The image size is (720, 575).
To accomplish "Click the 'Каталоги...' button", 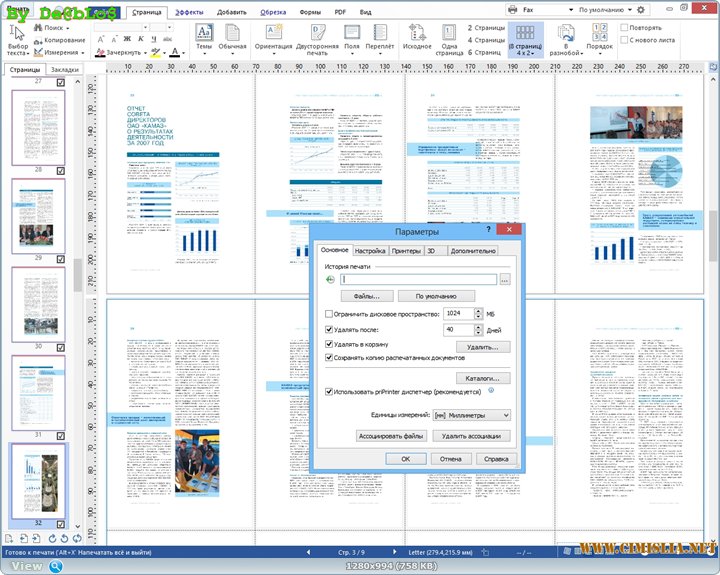I will 483,379.
